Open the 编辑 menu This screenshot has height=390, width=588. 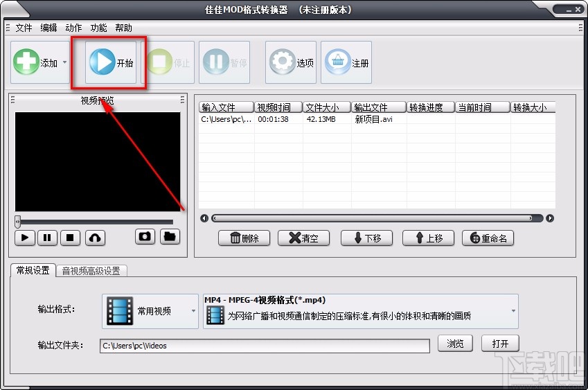coord(48,28)
